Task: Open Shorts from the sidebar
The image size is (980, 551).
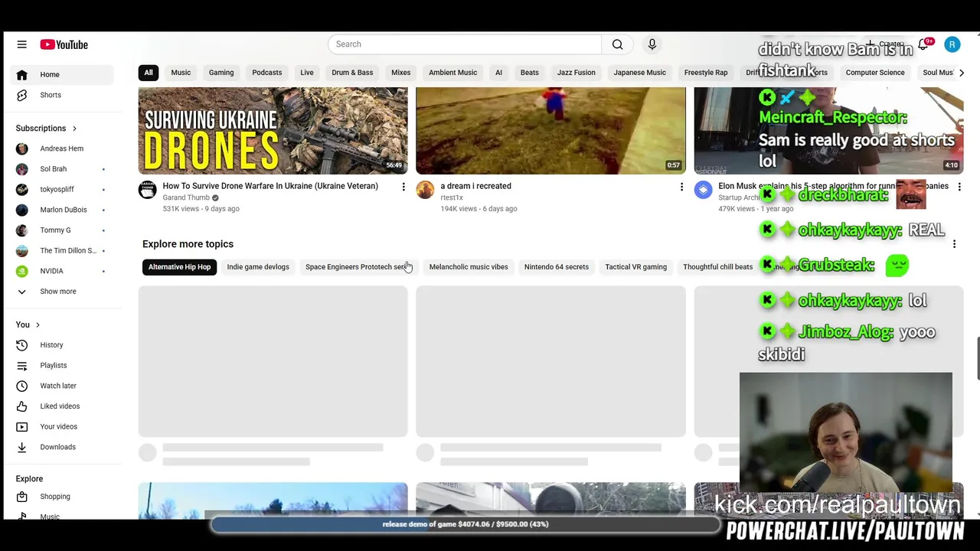Action: (63, 95)
